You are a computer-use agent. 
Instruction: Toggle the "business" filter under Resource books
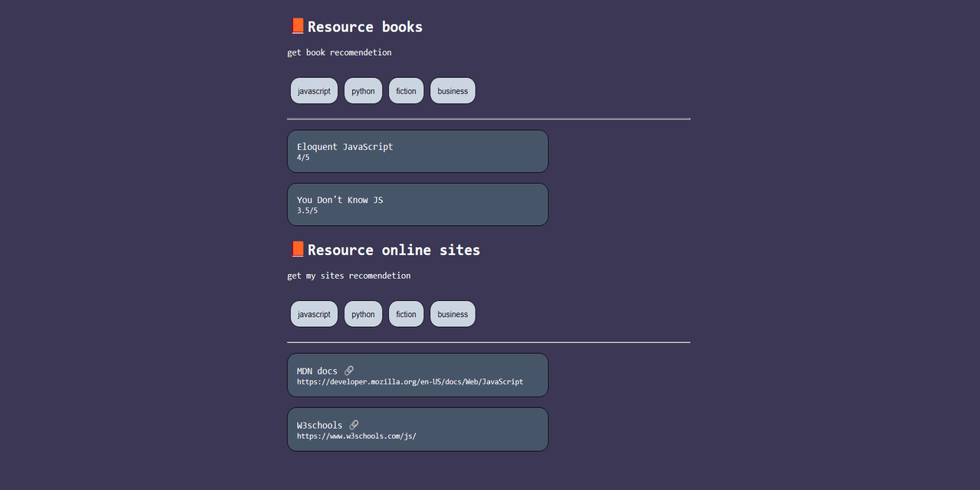tap(452, 90)
